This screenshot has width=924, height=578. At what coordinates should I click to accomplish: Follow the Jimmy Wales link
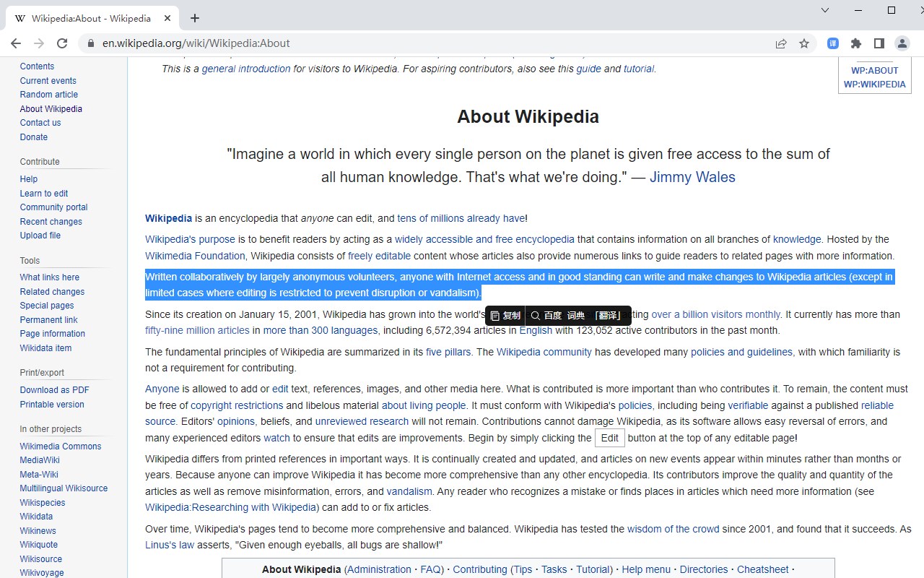pyautogui.click(x=692, y=177)
